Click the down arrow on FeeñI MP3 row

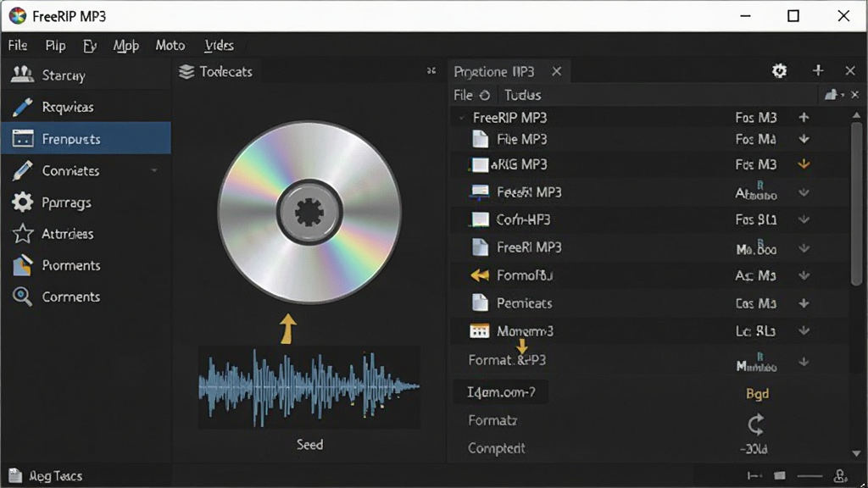click(804, 192)
